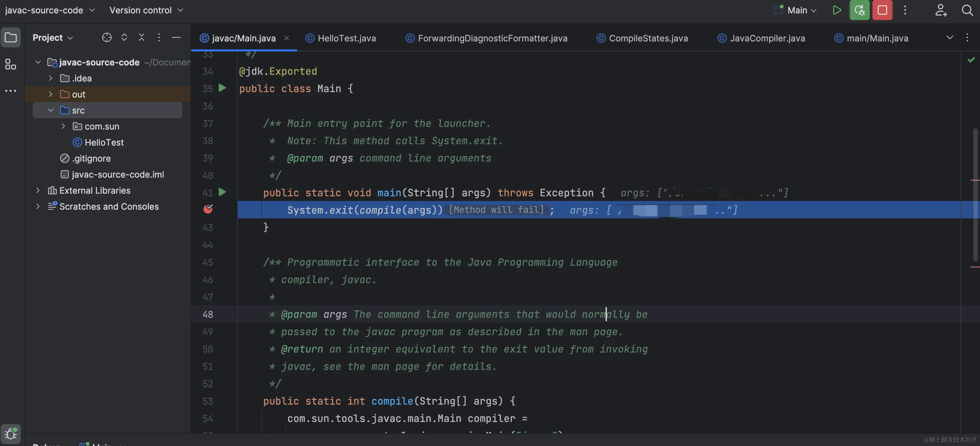Click Code With Me add-user icon

[941, 10]
